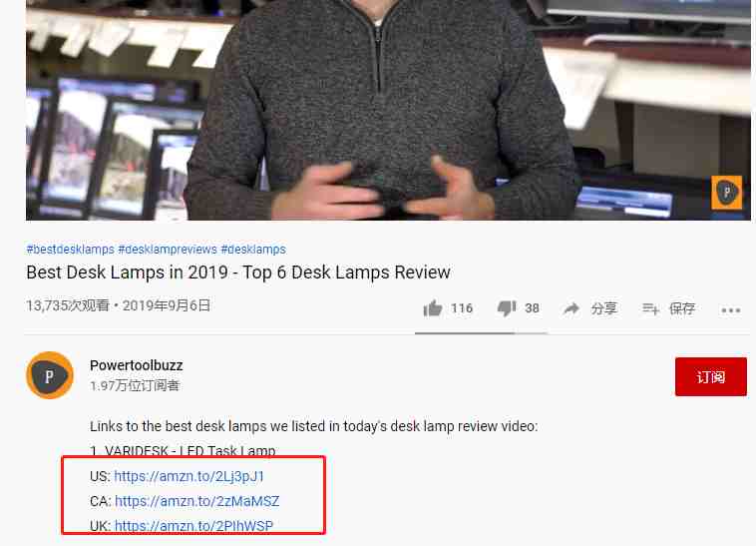
Task: Open the #desklampreviews hashtag
Action: tap(168, 249)
